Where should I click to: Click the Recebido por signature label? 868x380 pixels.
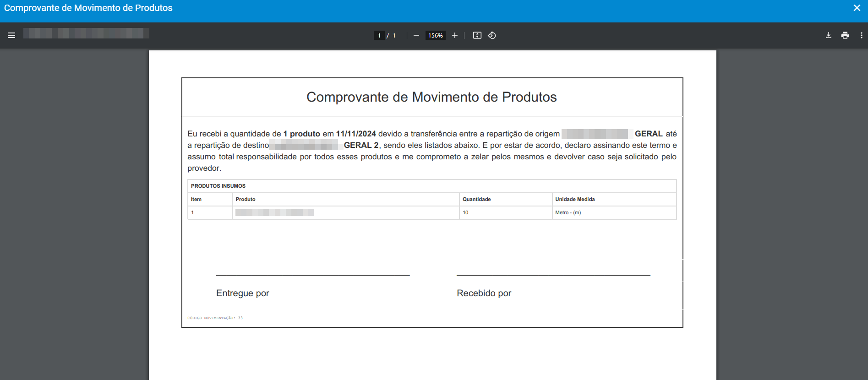pos(484,293)
